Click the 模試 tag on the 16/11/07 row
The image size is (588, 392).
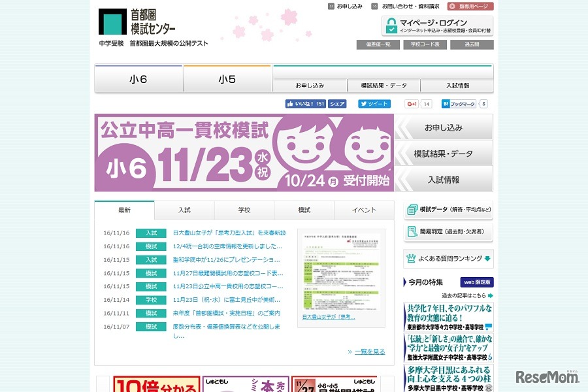pos(151,327)
